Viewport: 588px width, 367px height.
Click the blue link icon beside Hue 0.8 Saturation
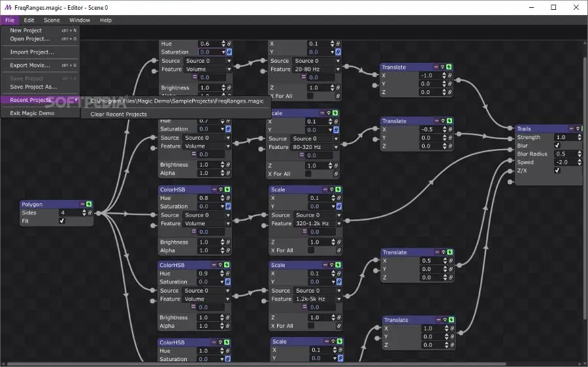[229, 206]
